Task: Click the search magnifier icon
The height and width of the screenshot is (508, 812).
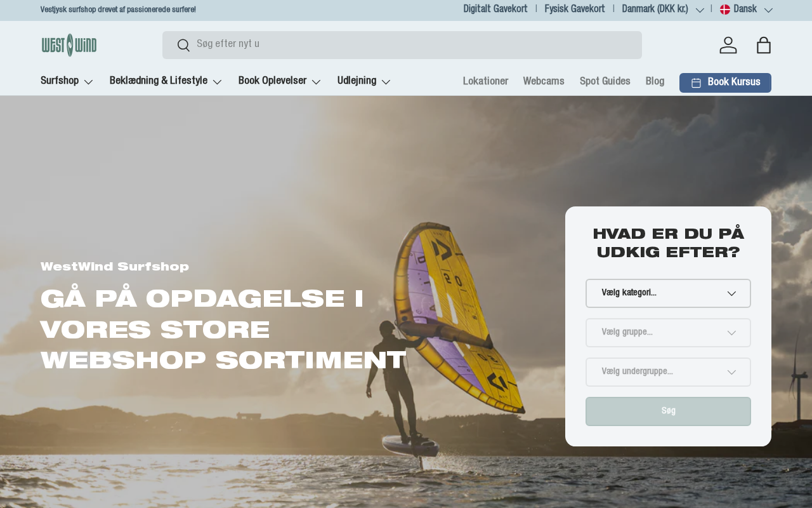Action: click(183, 45)
